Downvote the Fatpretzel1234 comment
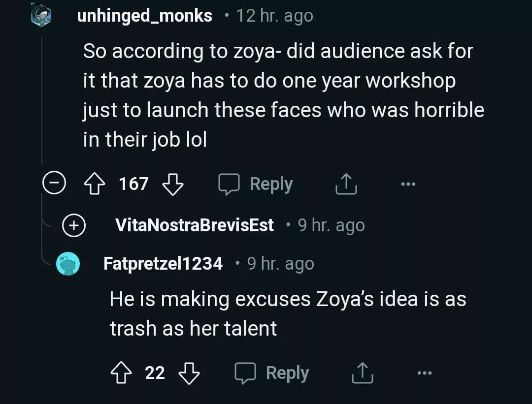 coord(189,373)
